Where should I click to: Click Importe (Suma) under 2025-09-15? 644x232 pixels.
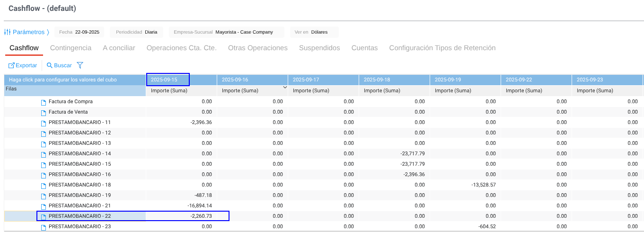[x=182, y=90]
